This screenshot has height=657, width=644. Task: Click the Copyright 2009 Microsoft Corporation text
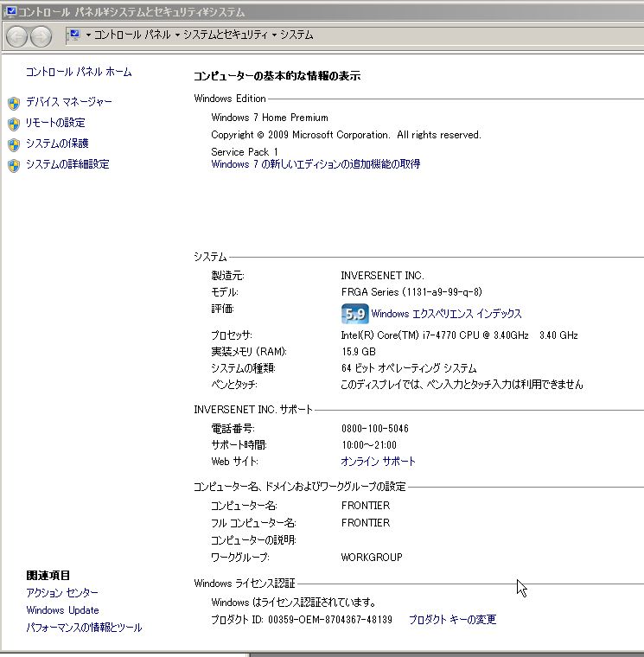click(346, 135)
